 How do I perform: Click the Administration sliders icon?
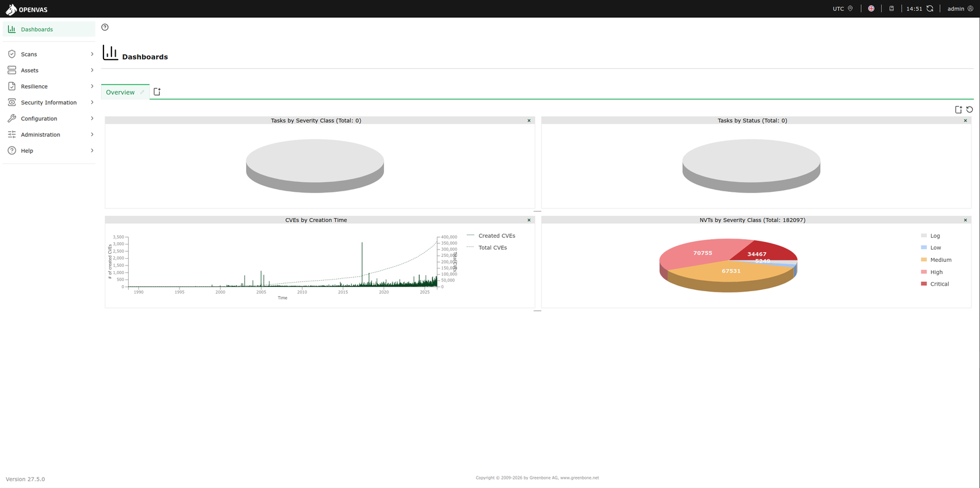[x=12, y=134]
